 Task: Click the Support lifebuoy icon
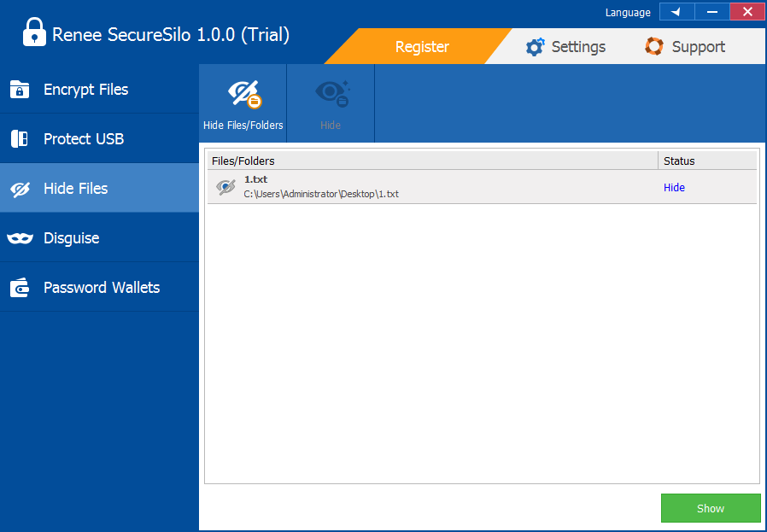[654, 46]
